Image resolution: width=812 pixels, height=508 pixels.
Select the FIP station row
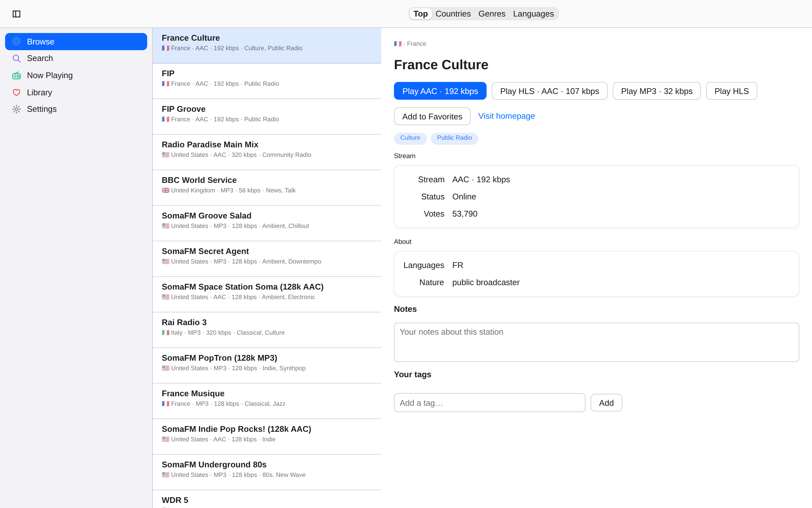coord(267,81)
